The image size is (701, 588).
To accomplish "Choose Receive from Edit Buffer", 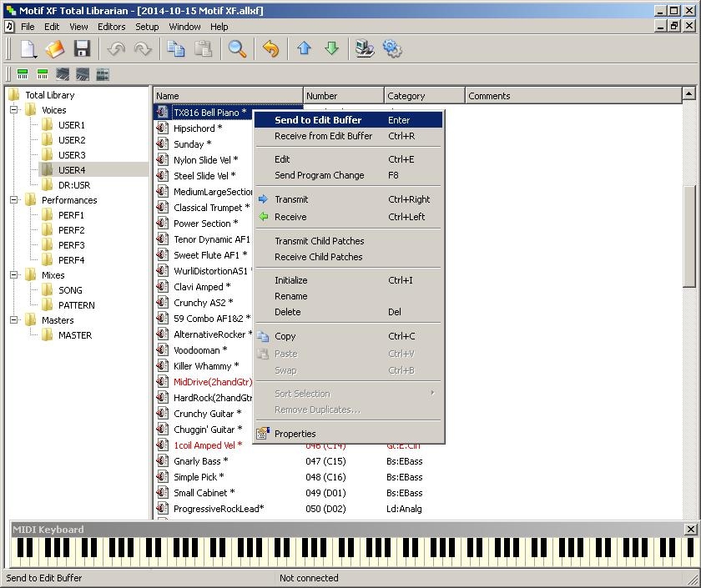I will tap(348, 136).
